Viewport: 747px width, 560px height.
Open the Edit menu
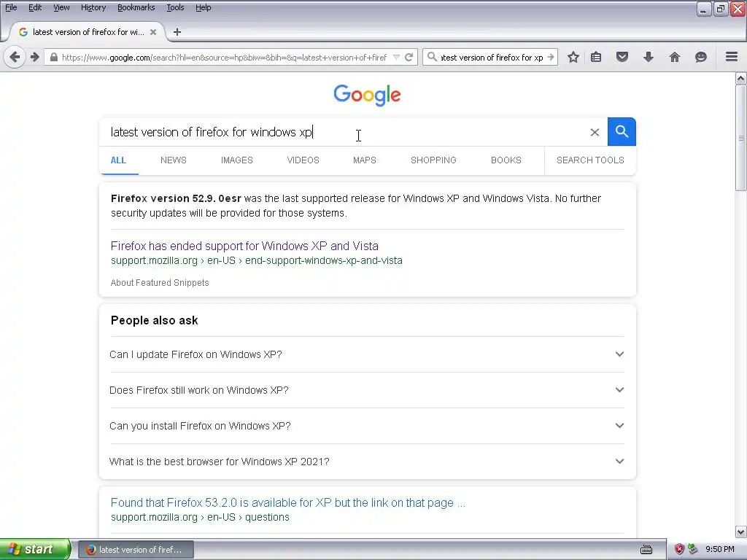(x=35, y=7)
